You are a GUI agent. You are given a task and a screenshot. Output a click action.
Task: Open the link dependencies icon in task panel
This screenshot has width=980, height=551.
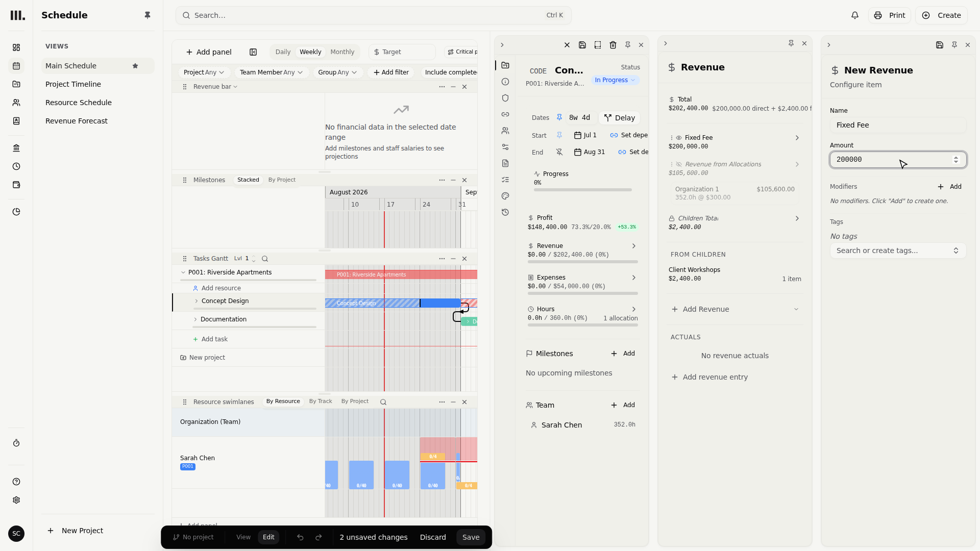click(505, 114)
